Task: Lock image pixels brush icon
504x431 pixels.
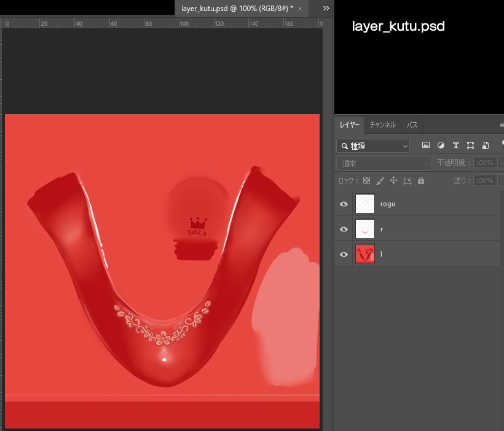Action: tap(380, 181)
